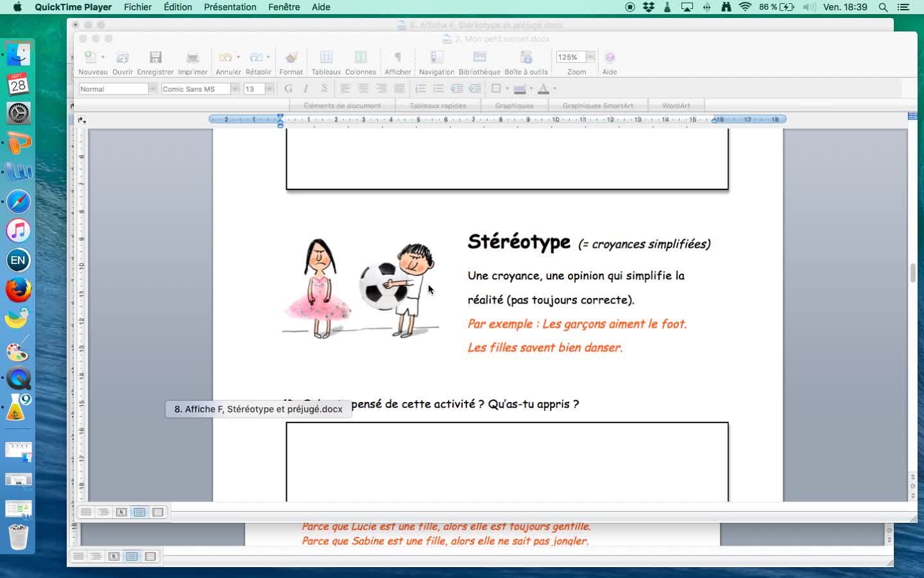Switch to the Graphiques SmartArt tab

tap(597, 105)
